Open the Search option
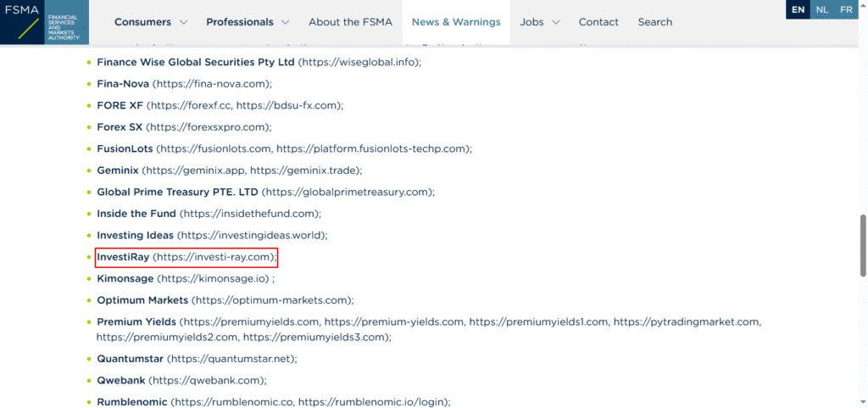Viewport: 868px width, 408px height. pos(655,22)
